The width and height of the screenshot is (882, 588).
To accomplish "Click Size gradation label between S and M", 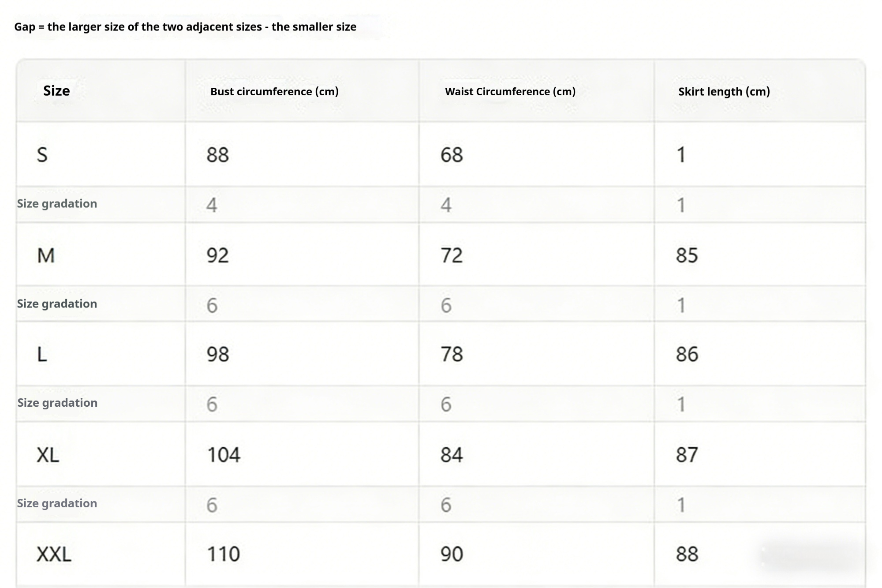I will [x=57, y=204].
